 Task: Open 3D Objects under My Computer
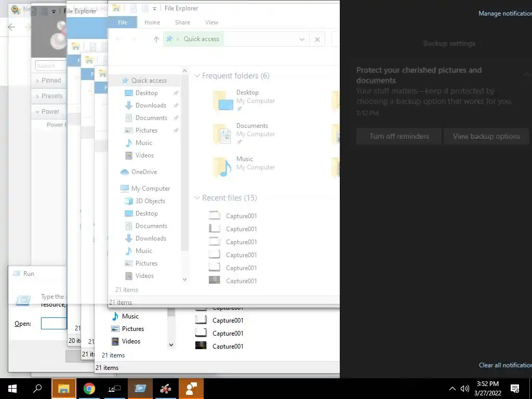tap(150, 201)
